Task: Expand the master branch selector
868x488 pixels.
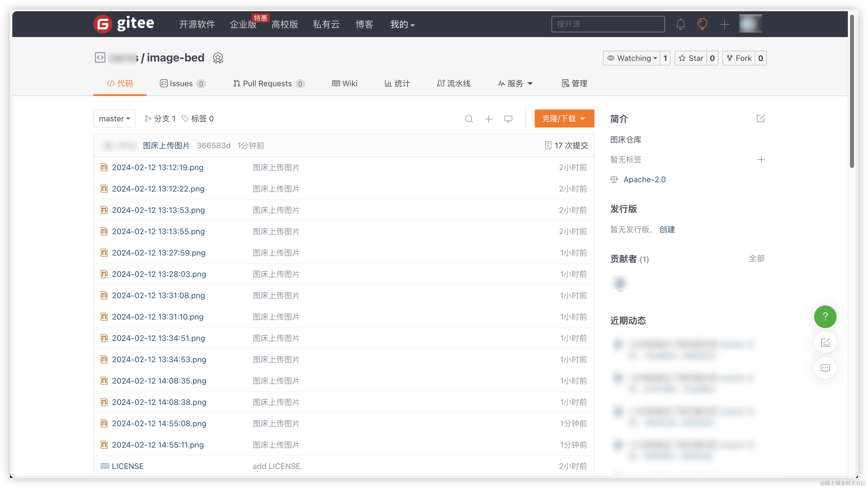Action: pyautogui.click(x=114, y=119)
